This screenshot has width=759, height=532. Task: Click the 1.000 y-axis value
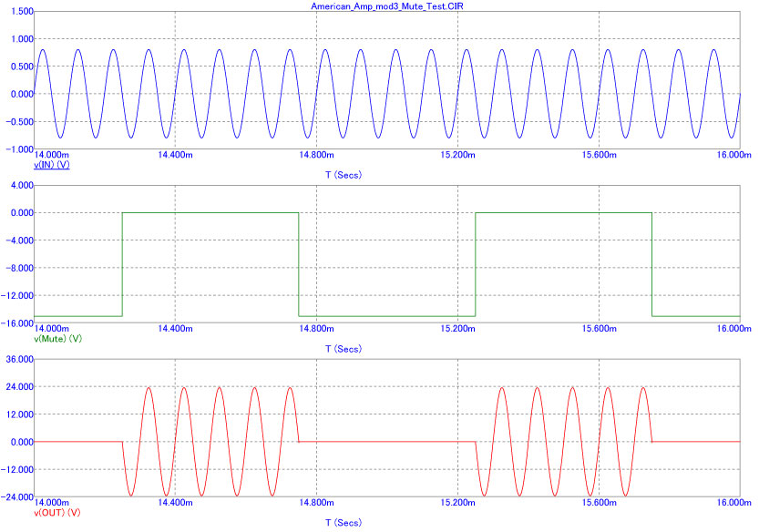(22, 39)
